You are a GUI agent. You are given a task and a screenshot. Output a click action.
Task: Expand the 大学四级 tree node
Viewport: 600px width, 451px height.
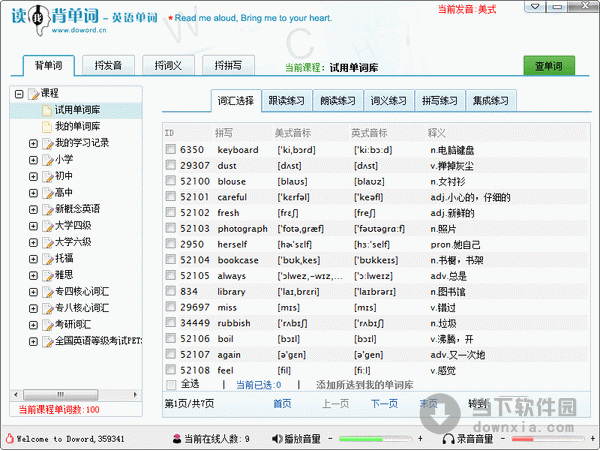33,226
